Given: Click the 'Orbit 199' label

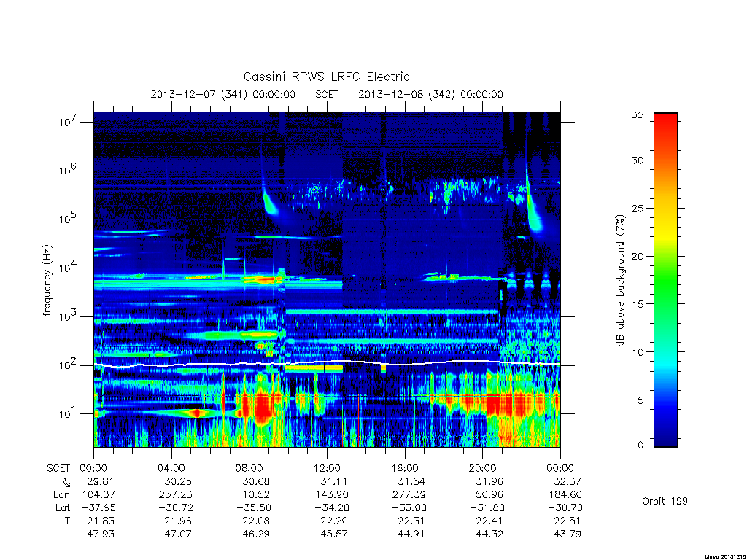Looking at the screenshot, I should [665, 501].
